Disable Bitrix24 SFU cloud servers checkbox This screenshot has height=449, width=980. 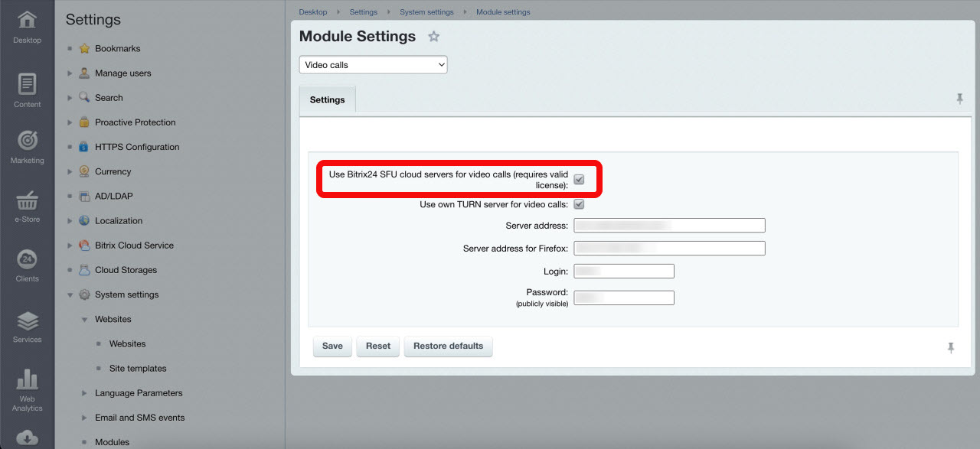[579, 180]
